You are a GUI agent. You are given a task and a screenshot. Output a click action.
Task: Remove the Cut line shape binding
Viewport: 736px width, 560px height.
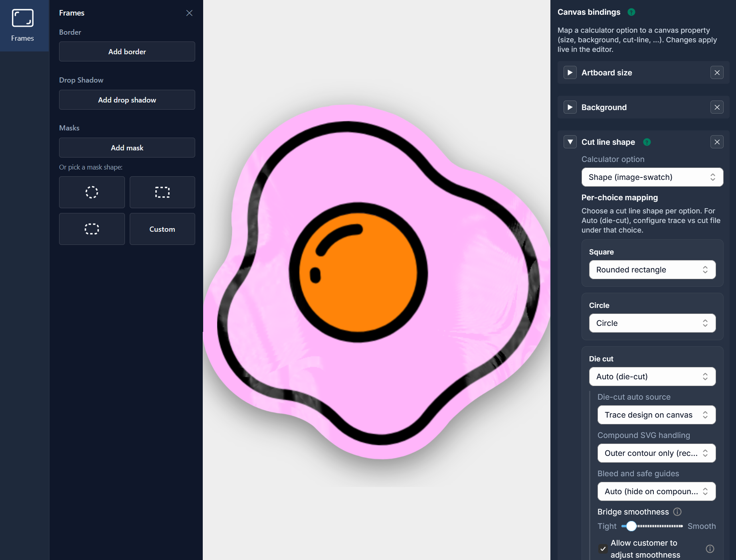pos(717,142)
